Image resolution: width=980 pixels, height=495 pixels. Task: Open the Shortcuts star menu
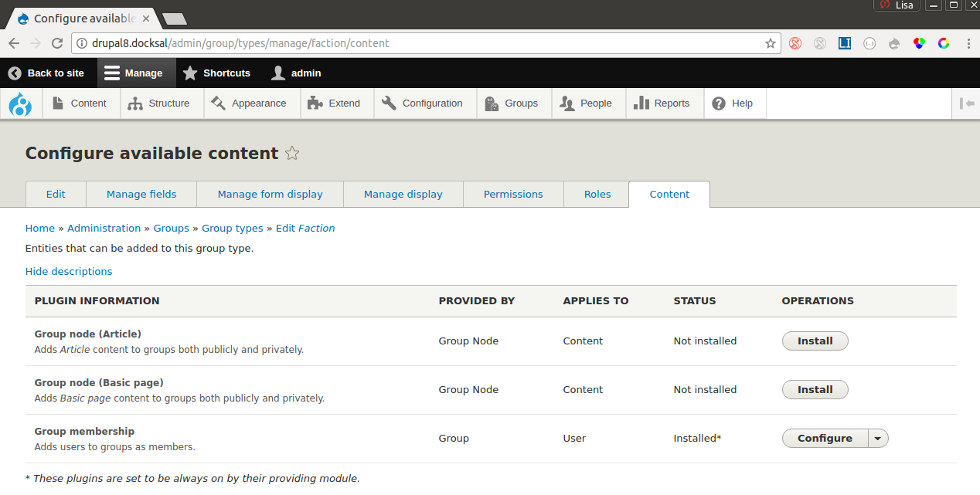coord(216,73)
